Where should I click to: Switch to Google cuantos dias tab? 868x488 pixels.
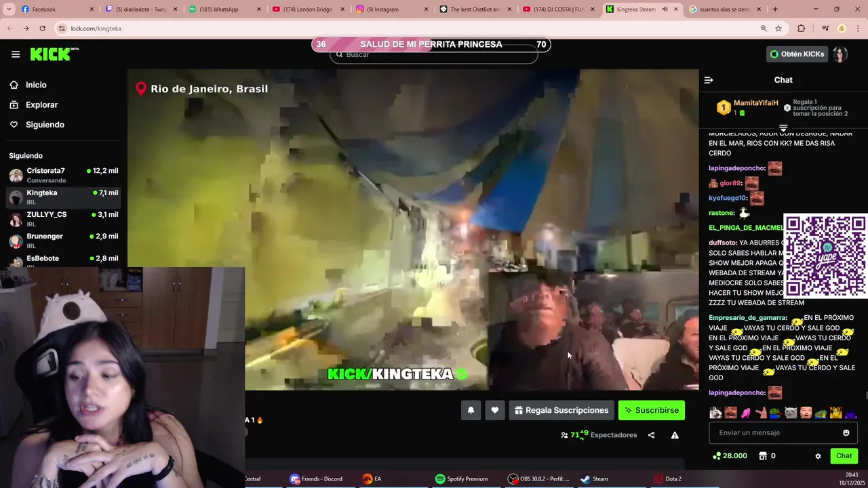pos(724,9)
